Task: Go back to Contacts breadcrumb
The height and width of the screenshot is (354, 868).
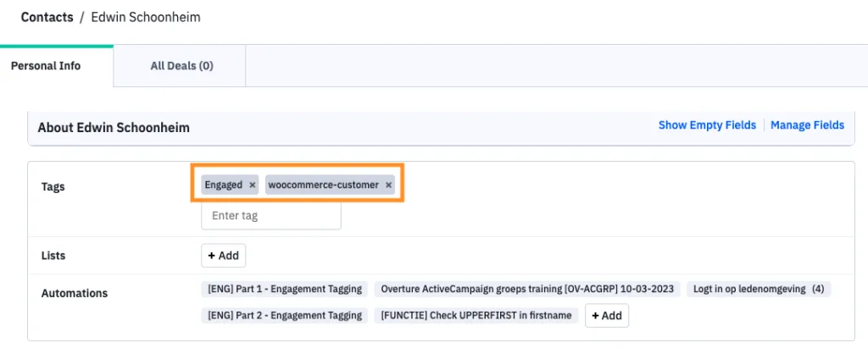Action: [x=47, y=17]
